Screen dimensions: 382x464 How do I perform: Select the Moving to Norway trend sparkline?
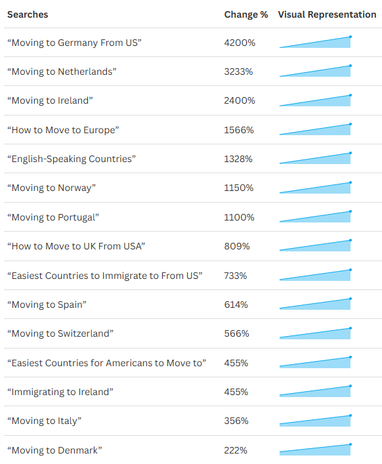point(315,188)
